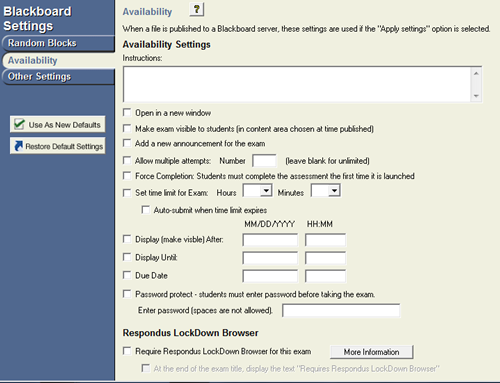The image size is (500, 383).
Task: Enable Open in a new window
Action: pyautogui.click(x=127, y=112)
